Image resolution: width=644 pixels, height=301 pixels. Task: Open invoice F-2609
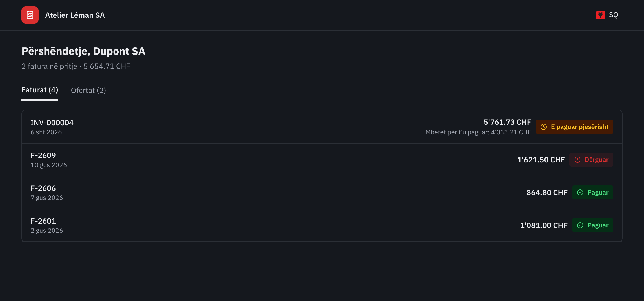(x=322, y=160)
